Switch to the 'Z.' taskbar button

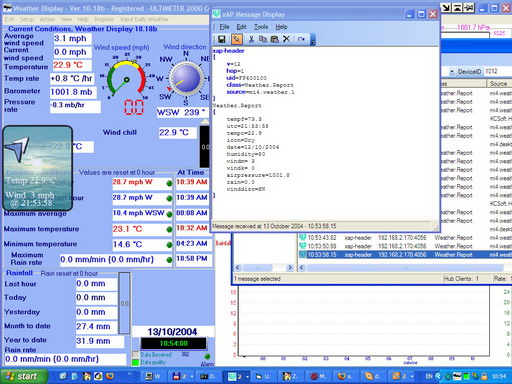(289, 376)
